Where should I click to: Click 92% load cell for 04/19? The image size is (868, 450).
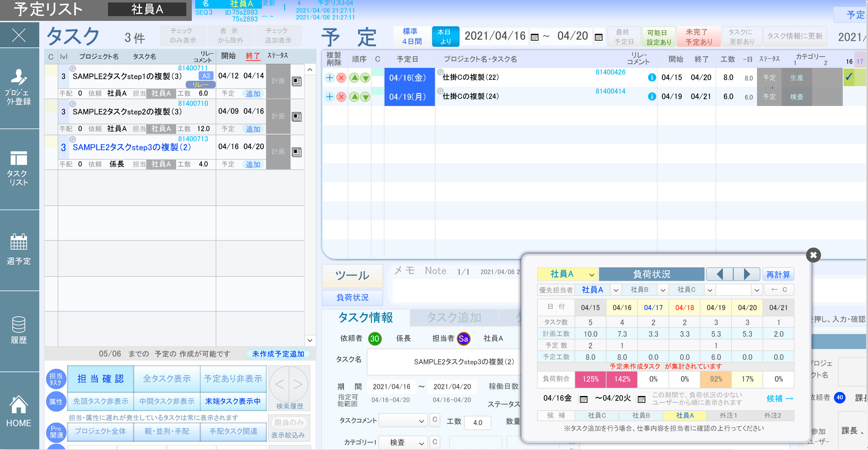716,379
